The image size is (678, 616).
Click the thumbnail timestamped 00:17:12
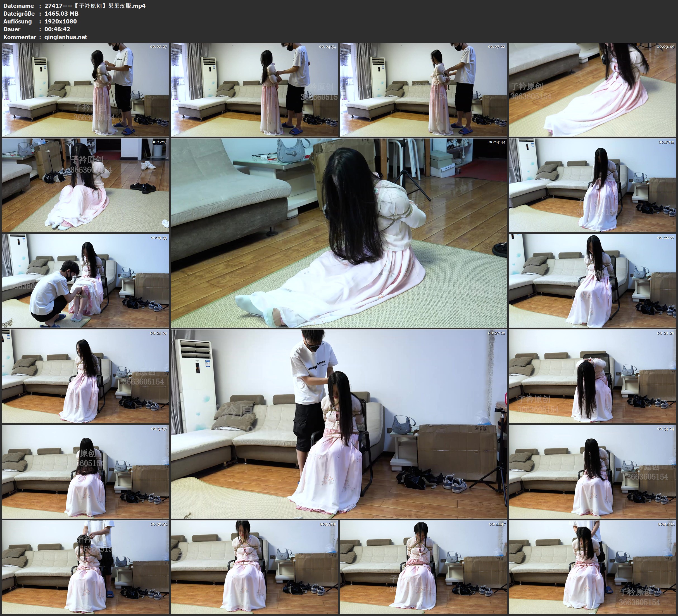[593, 185]
